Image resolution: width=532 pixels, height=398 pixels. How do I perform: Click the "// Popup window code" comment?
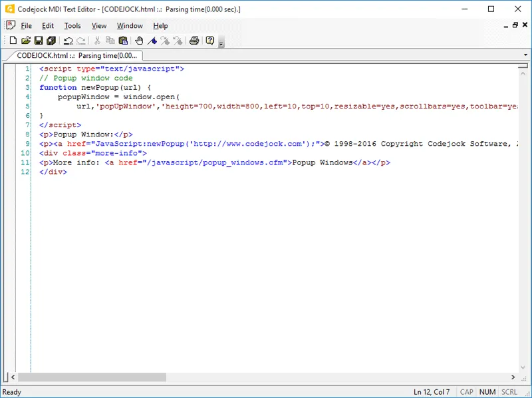click(86, 78)
